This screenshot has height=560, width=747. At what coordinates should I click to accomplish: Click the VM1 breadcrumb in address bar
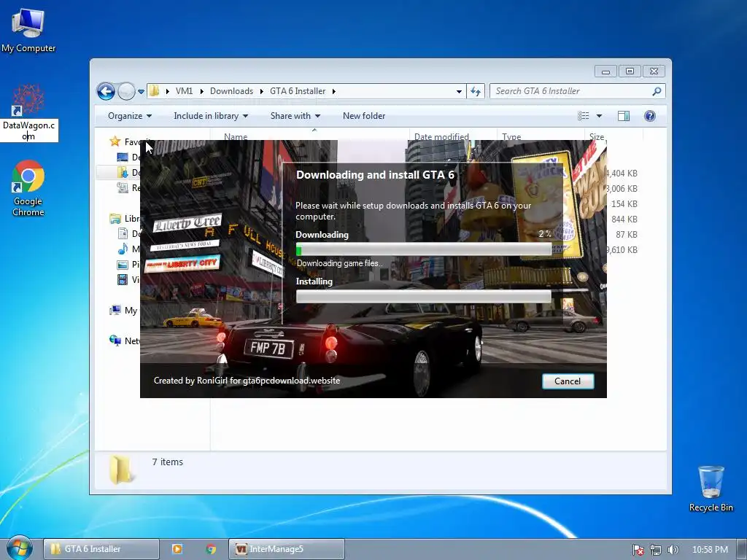click(184, 91)
